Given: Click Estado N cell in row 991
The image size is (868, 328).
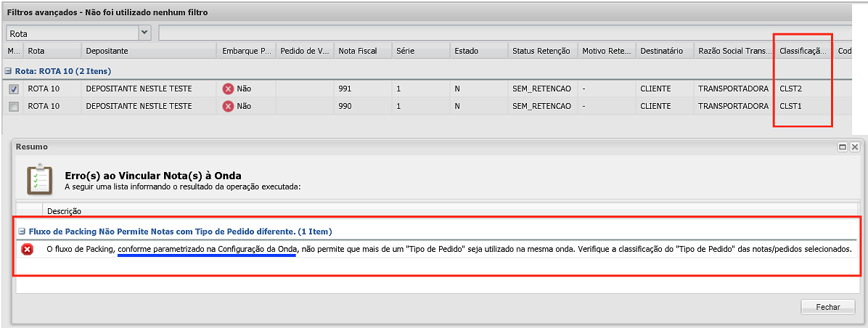Looking at the screenshot, I should pos(479,89).
